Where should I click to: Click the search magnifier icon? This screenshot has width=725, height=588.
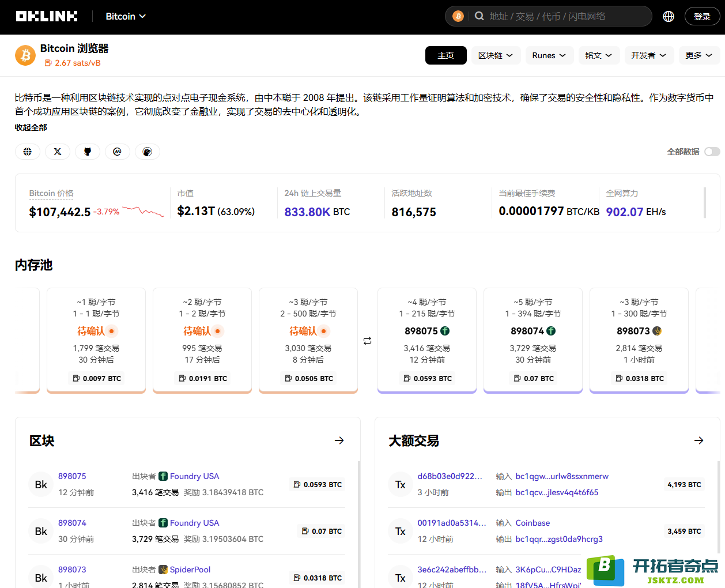pos(479,16)
